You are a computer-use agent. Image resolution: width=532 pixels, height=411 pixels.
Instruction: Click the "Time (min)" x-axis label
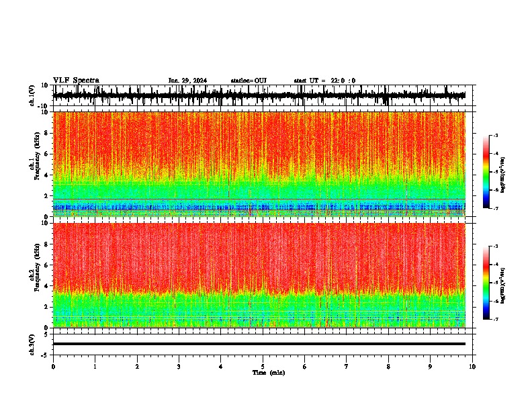pos(269,373)
